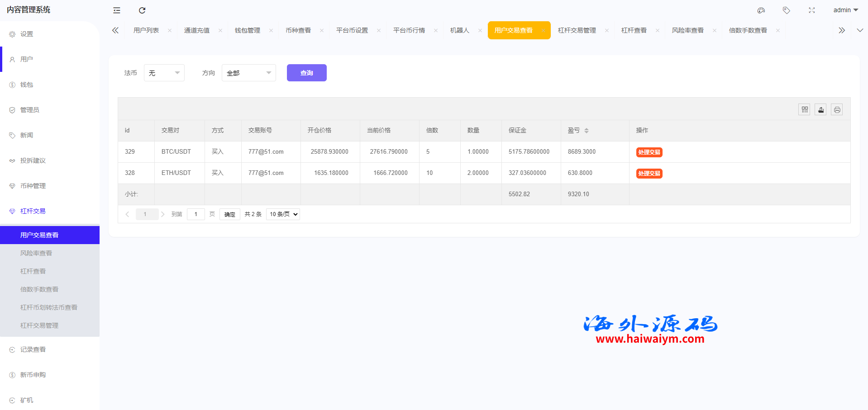The width and height of the screenshot is (868, 410).
Task: Click the 查询 button
Action: (x=306, y=73)
